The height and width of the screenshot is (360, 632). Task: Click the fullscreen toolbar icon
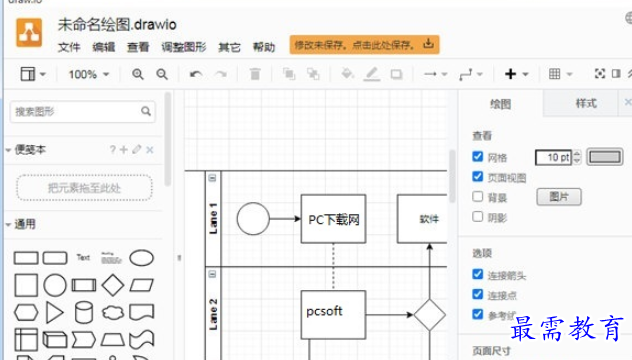point(600,74)
